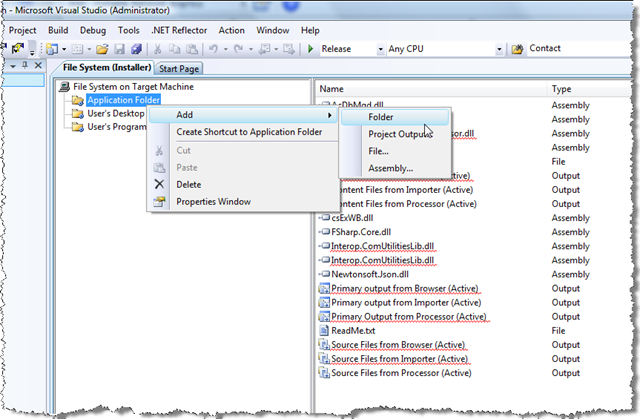Image resolution: width=640 pixels, height=419 pixels.
Task: Open the .NET Reflector menu
Action: coord(180,30)
